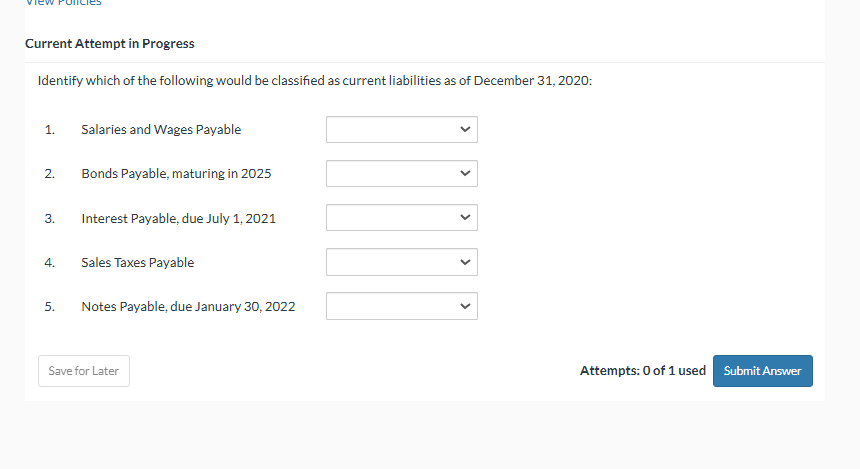Screen dimensions: 860x469
Task: Expand the Sales Taxes Payable dropdown
Action: coord(401,262)
